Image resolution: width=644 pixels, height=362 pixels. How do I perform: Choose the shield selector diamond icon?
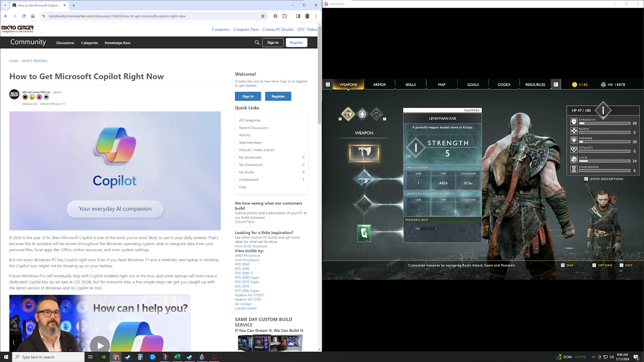[362, 114]
